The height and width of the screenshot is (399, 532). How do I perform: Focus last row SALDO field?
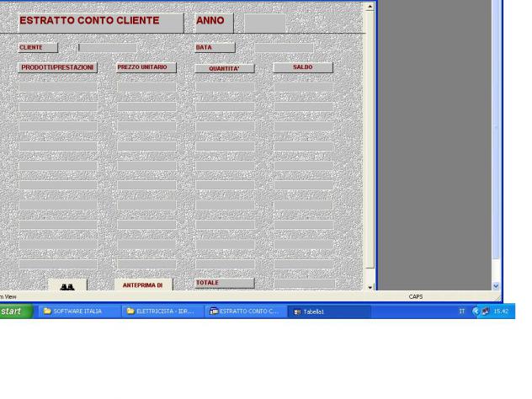click(x=304, y=264)
